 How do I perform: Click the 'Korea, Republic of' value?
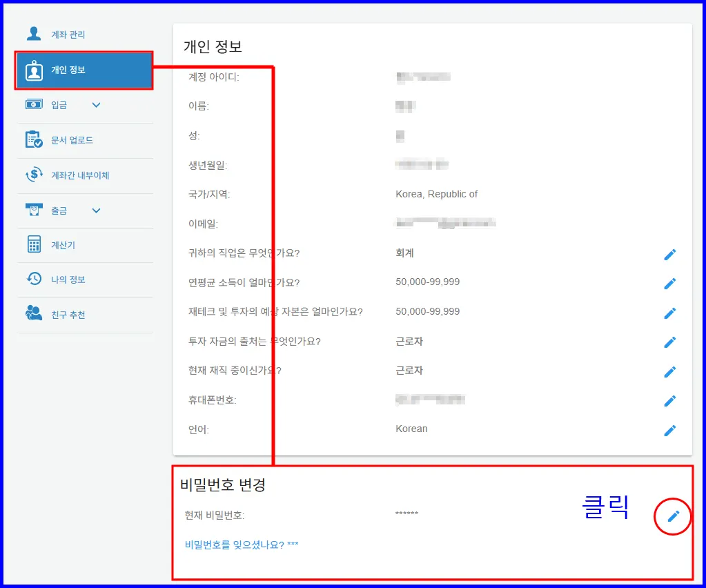pyautogui.click(x=436, y=194)
